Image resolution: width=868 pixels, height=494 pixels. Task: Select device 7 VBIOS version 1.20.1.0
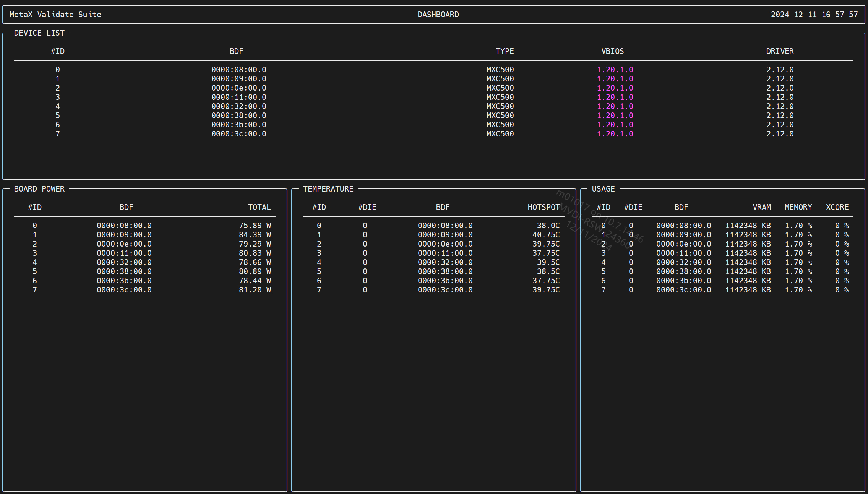tap(615, 134)
